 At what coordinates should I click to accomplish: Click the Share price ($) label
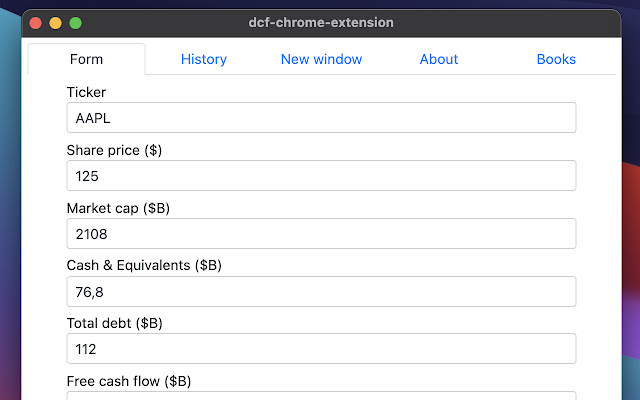(x=114, y=150)
